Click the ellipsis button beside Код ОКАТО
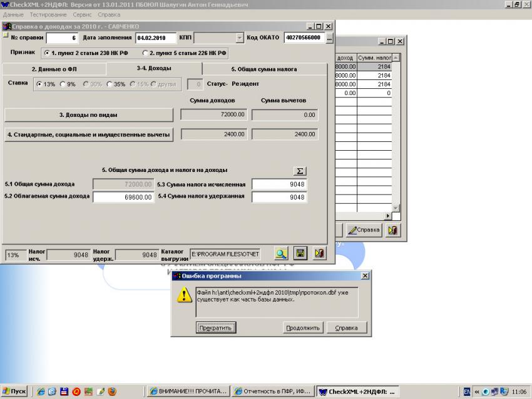The height and width of the screenshot is (399, 532). [330, 38]
